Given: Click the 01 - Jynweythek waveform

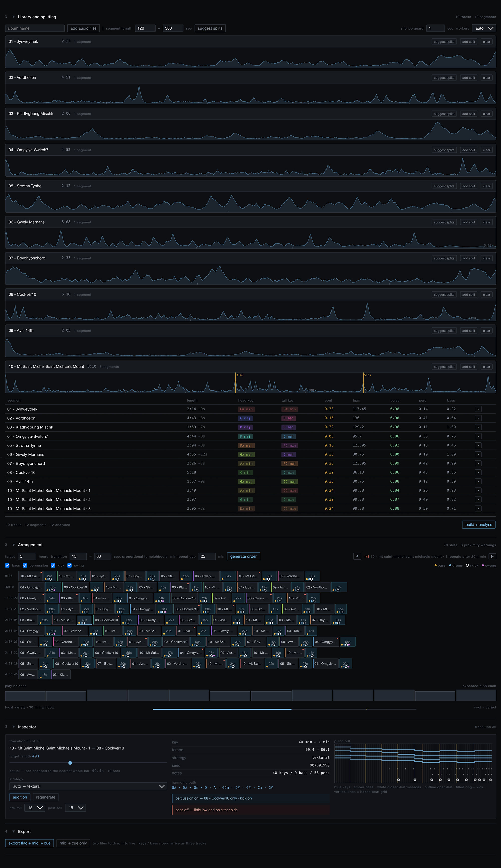Looking at the screenshot, I should [x=250, y=57].
